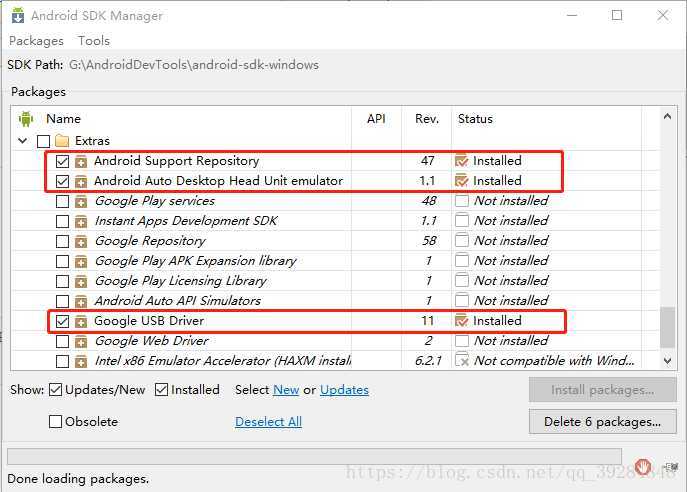Click package icon beside Google Play APK Expansion library
The height and width of the screenshot is (492, 687).
coord(81,262)
